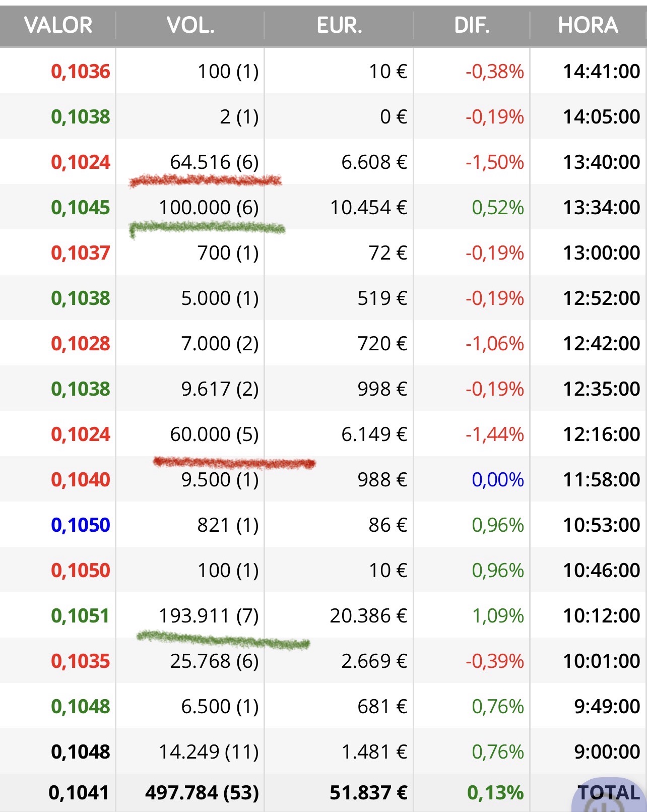Screen dimensions: 647x812
Task: Click the 100.000 (6) volume entry
Action: click(x=209, y=208)
